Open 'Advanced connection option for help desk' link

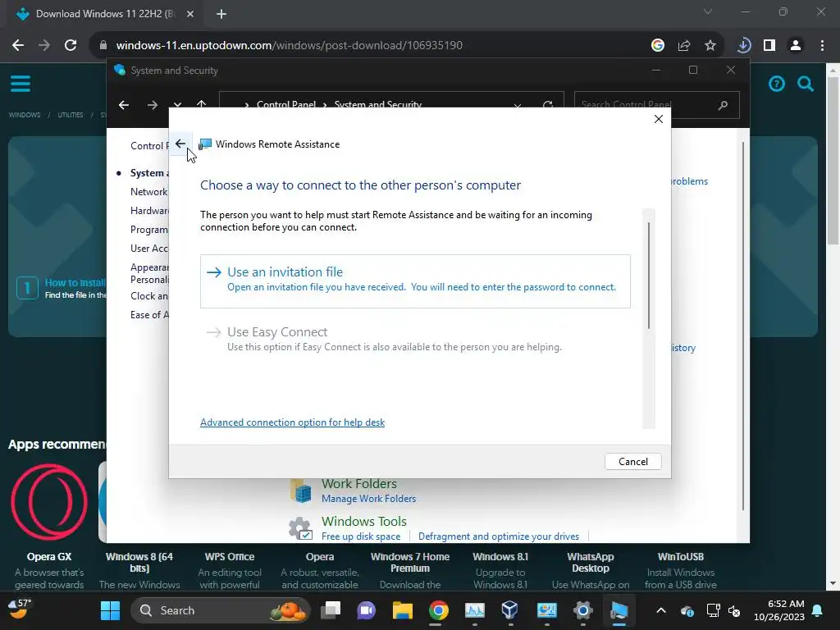click(x=293, y=422)
